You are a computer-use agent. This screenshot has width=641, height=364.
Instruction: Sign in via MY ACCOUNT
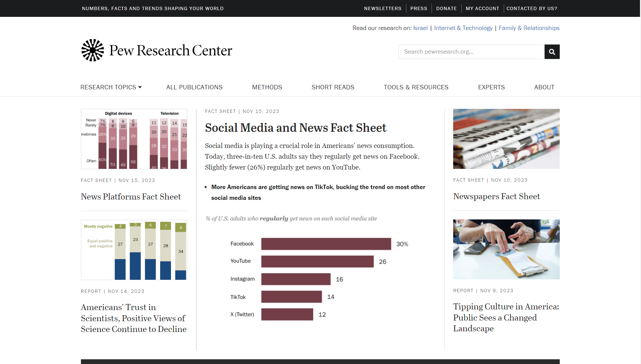(x=482, y=8)
